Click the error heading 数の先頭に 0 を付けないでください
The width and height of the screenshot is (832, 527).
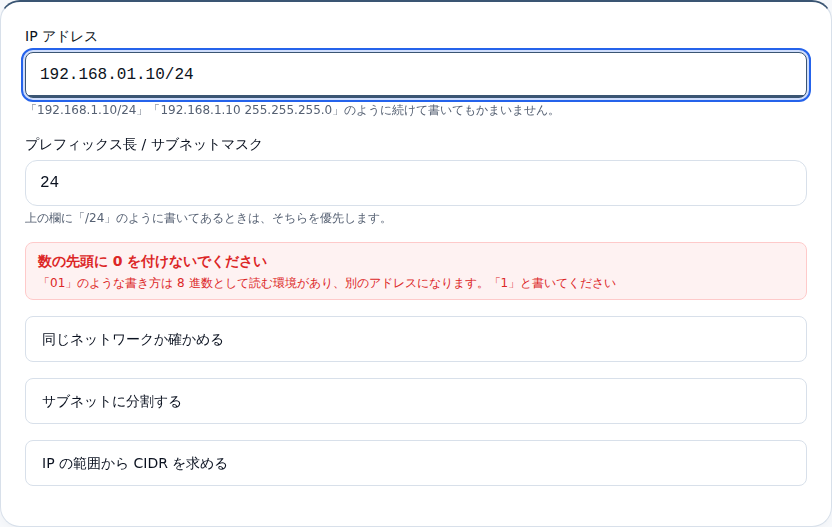(152, 262)
